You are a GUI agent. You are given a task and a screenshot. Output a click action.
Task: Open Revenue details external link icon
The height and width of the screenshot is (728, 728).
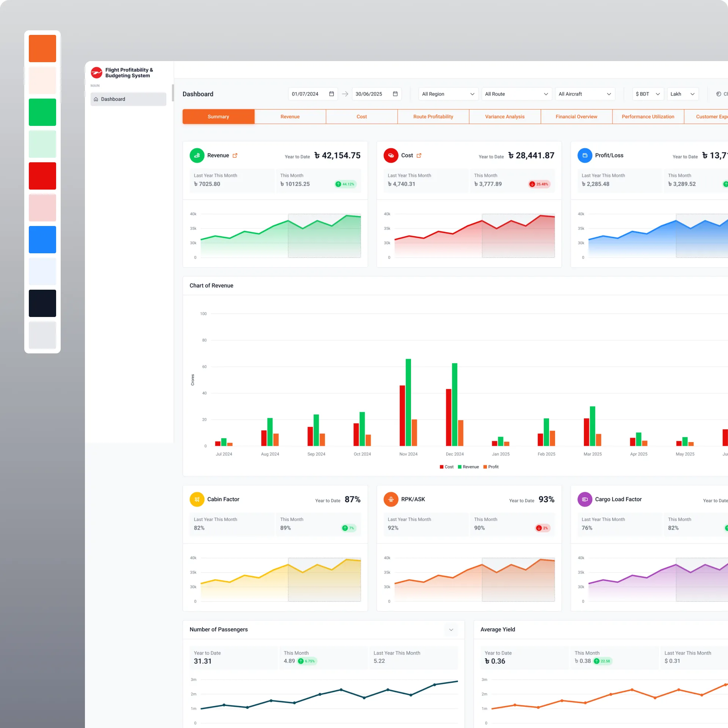click(235, 155)
